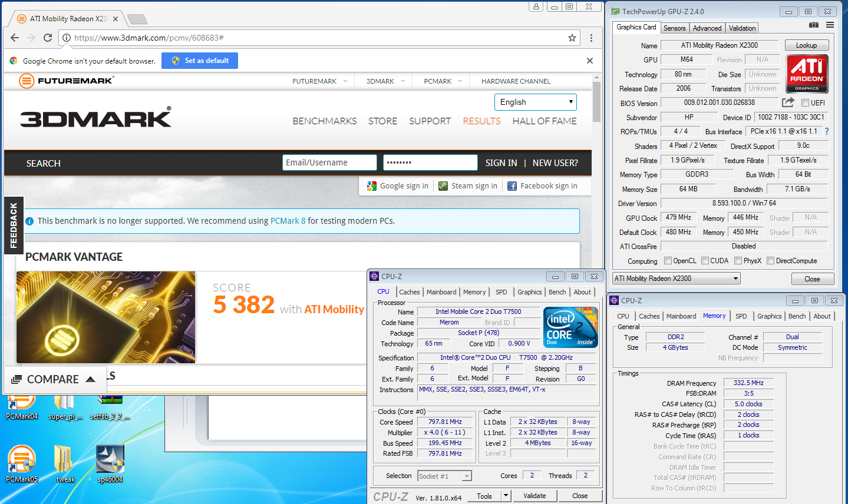Click the PCMark Vantage result thumbnail
Viewport: 848px width, 504px height.
[106, 317]
